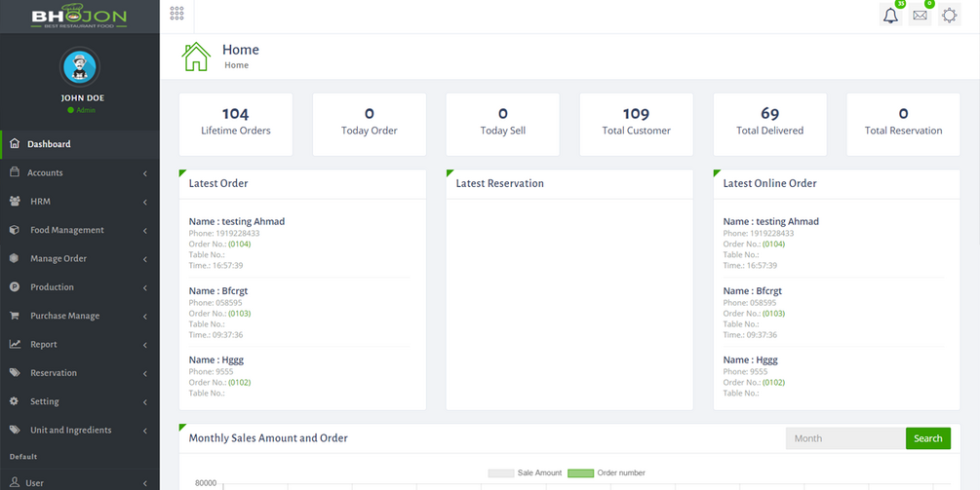Image resolution: width=980 pixels, height=490 pixels.
Task: Expand the Setting sidebar section
Action: (x=80, y=401)
